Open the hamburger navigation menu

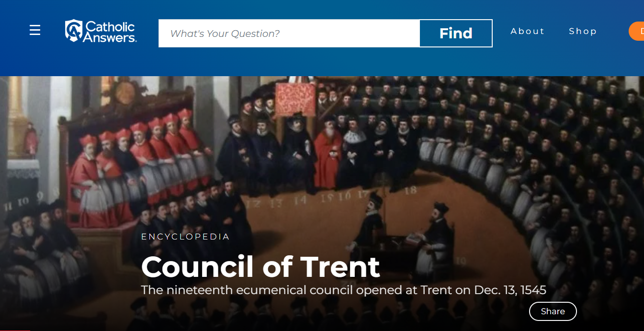click(35, 31)
